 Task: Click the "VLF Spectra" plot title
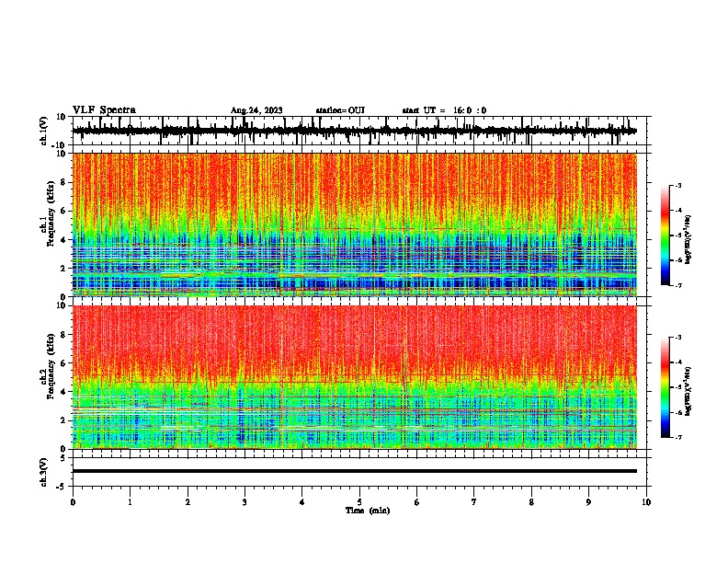[104, 110]
